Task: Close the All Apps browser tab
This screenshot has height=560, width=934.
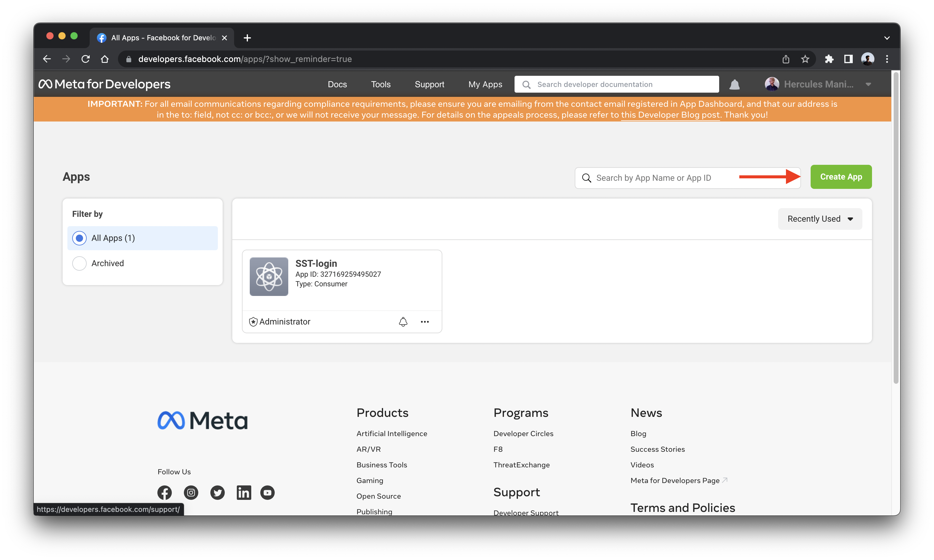Action: point(224,38)
